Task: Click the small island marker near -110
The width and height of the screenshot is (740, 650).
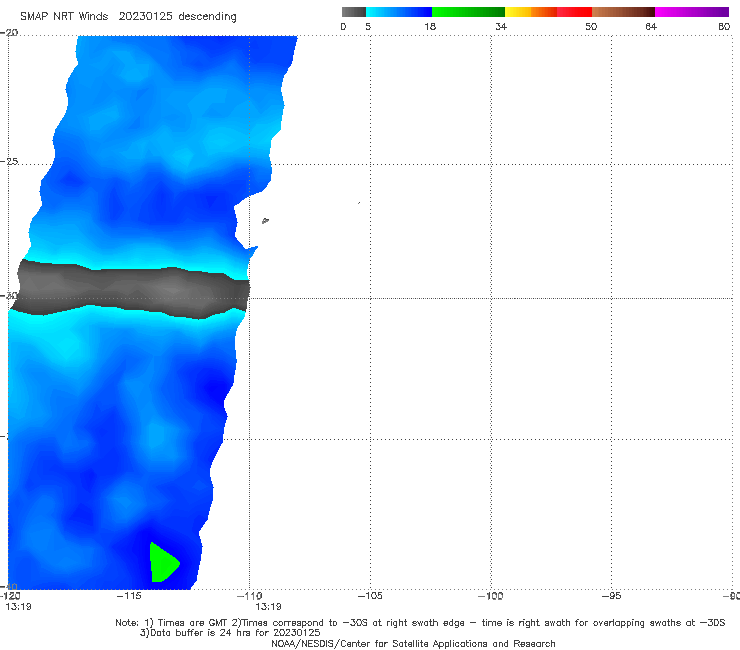Action: click(265, 220)
